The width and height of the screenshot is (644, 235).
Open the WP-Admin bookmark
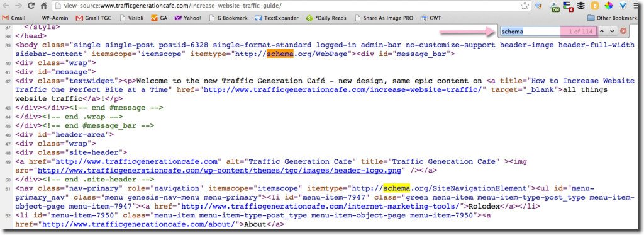tap(55, 18)
